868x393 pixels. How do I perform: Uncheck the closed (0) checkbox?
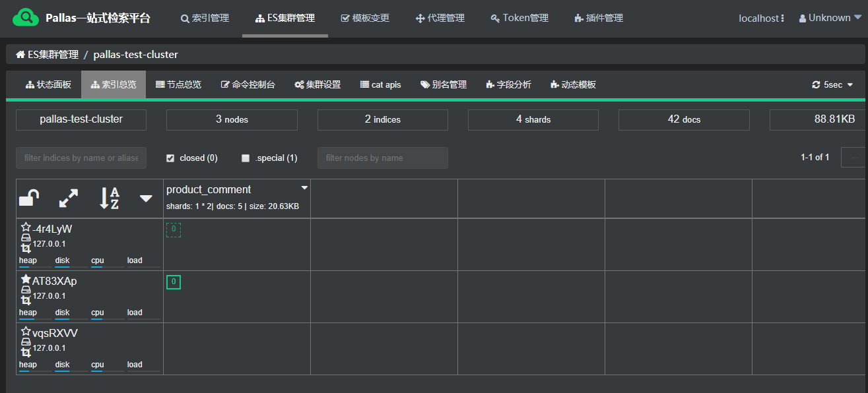point(170,158)
